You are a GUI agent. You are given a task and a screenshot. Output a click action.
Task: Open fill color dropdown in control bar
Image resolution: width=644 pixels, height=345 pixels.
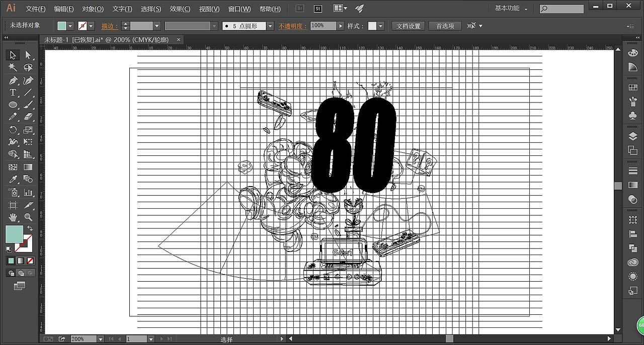(x=70, y=26)
